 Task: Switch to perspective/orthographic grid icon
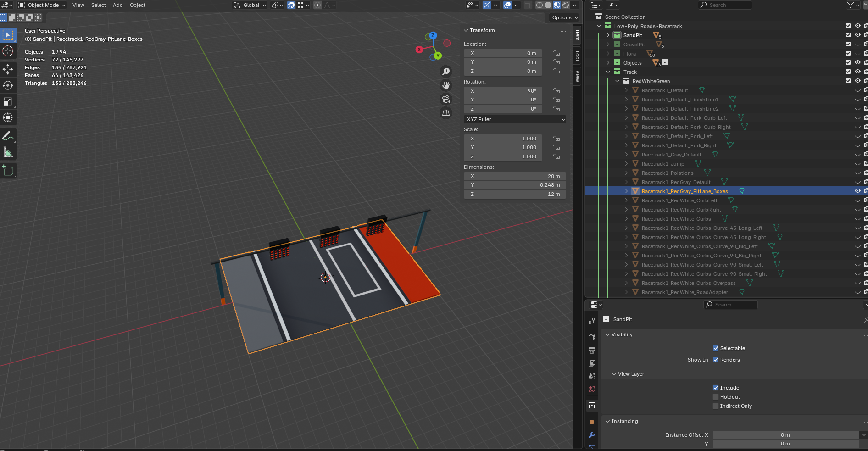point(445,113)
